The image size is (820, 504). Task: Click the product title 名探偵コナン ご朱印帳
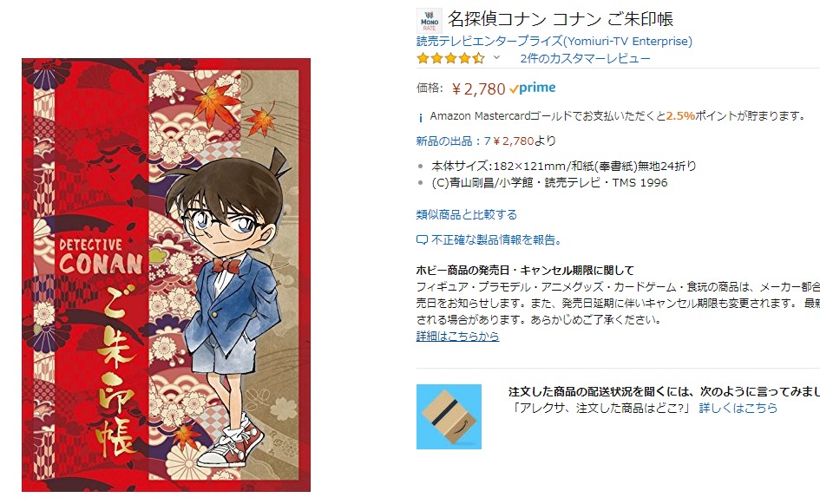pos(560,19)
